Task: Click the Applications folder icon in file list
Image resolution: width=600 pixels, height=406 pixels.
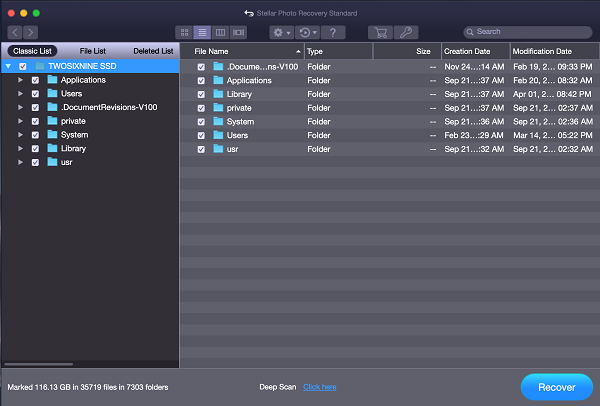Action: (x=218, y=80)
